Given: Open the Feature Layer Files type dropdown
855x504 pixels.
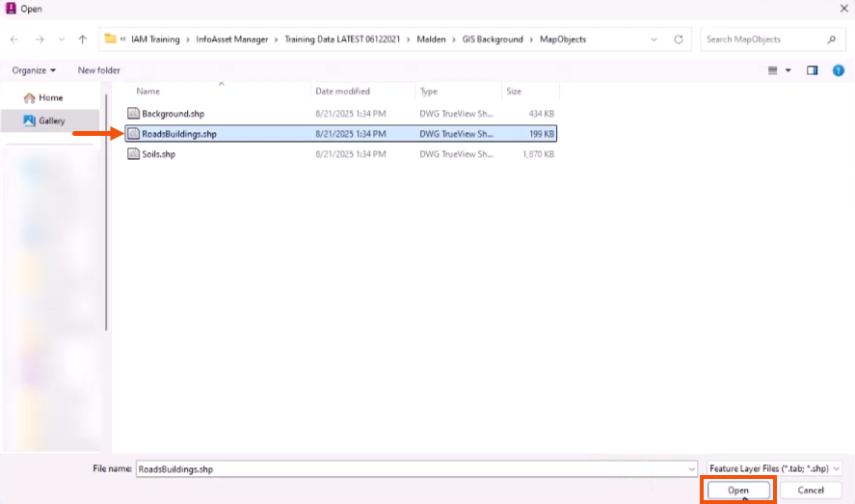Looking at the screenshot, I should 774,468.
